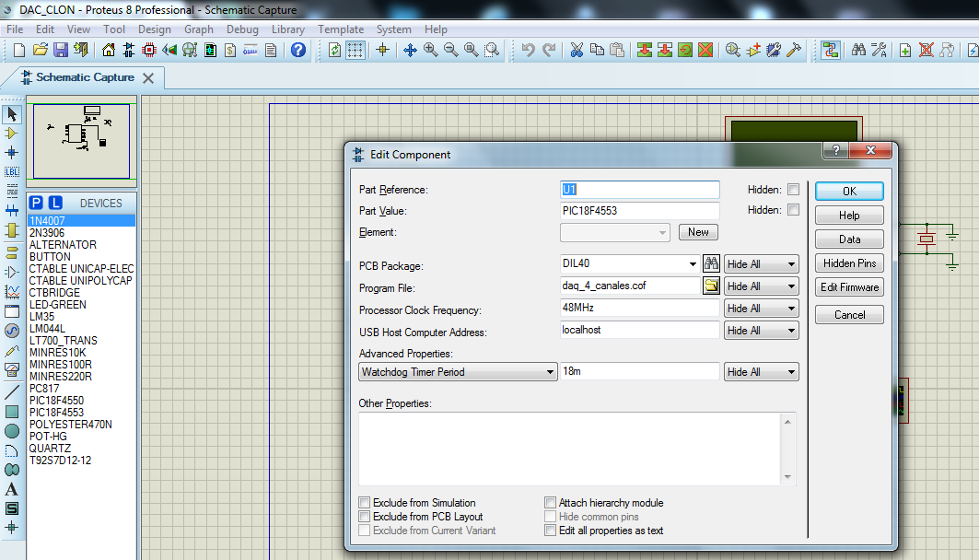Open Hide All dropdown for PCB Package
979x560 pixels.
coord(761,264)
